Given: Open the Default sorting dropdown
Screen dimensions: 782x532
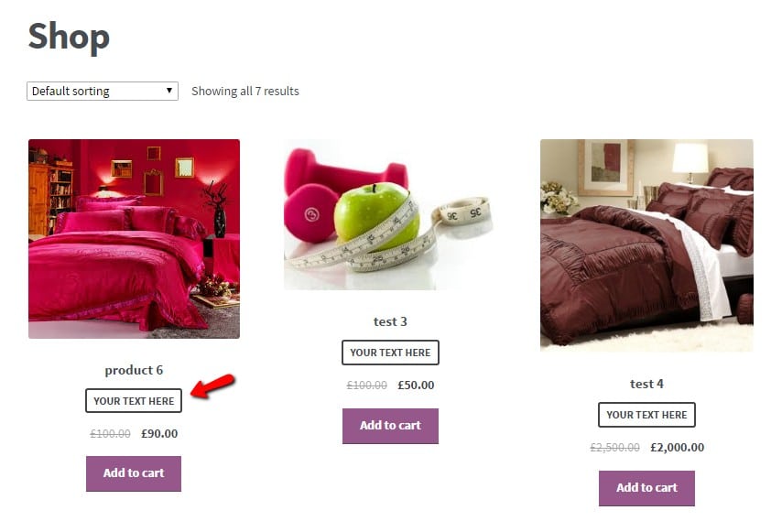Looking at the screenshot, I should (103, 92).
